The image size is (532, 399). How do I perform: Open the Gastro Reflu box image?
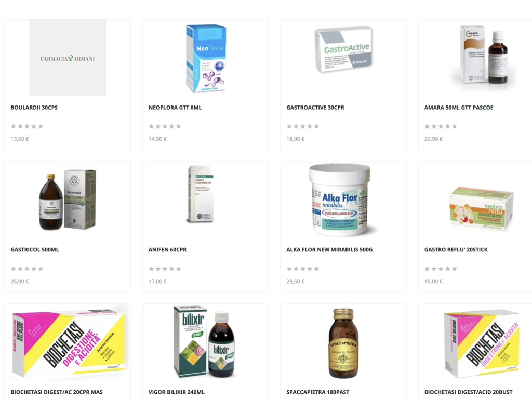click(x=481, y=209)
